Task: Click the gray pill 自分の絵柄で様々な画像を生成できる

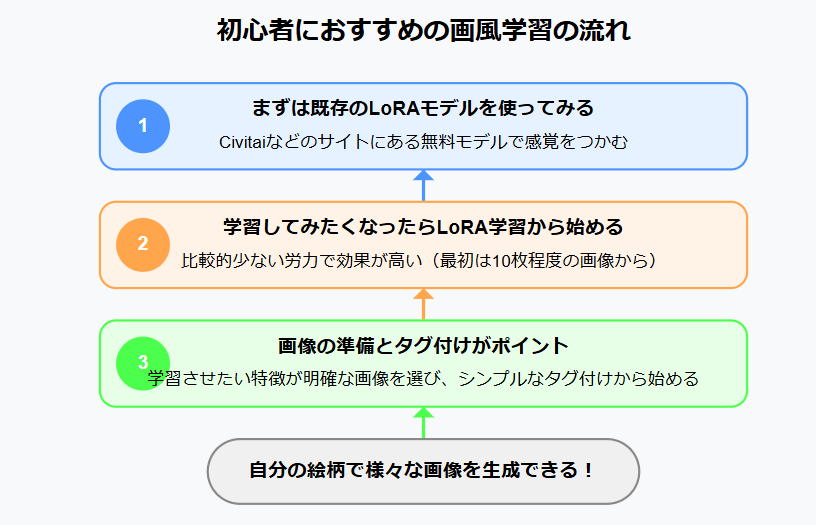Action: pos(423,471)
